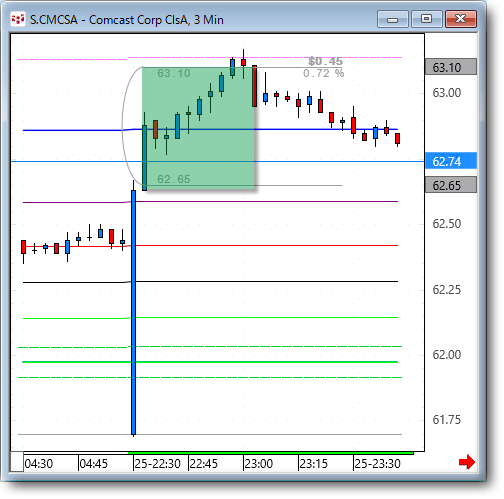Click the 62.50 price scale label
Image resolution: width=504 pixels, height=499 pixels.
(x=447, y=224)
